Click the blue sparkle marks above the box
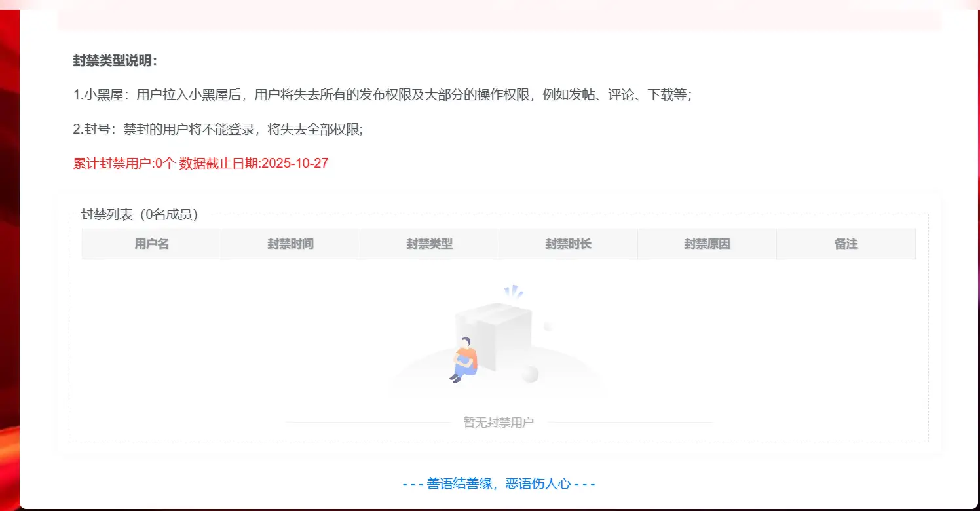The width and height of the screenshot is (980, 511). point(514,292)
